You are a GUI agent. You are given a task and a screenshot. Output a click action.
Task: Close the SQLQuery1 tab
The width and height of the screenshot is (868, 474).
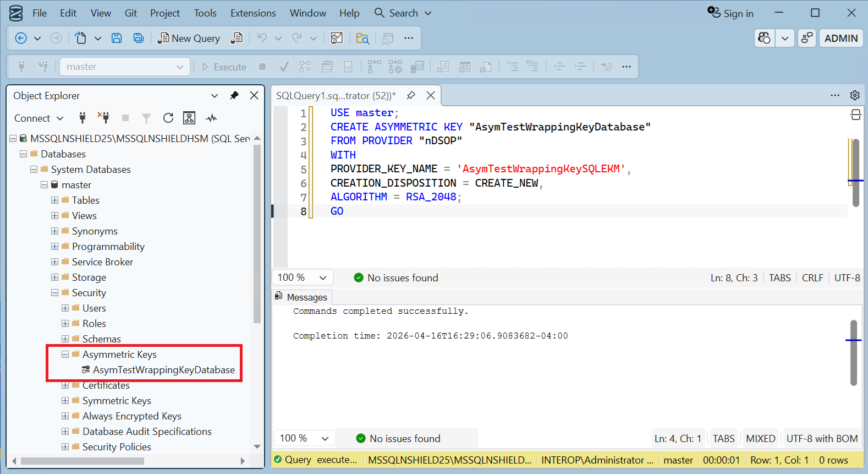431,95
